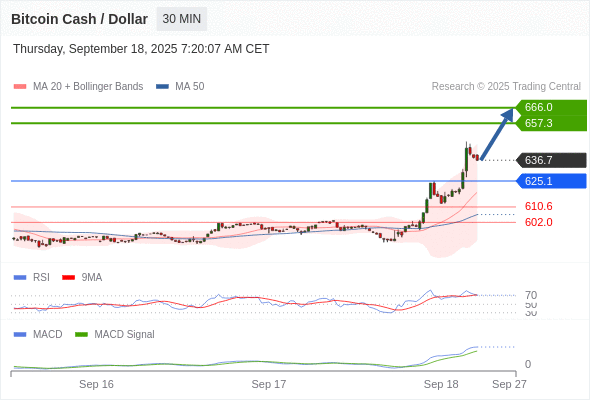Click the blue upward forecast arrow
This screenshot has width=590, height=400.
click(x=497, y=134)
